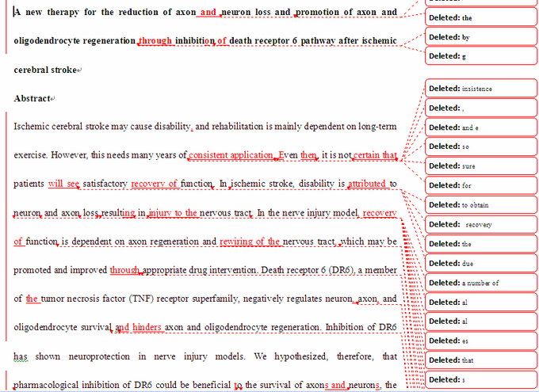Click inserted text "consistent application"
The width and height of the screenshot is (539, 392).
click(231, 155)
